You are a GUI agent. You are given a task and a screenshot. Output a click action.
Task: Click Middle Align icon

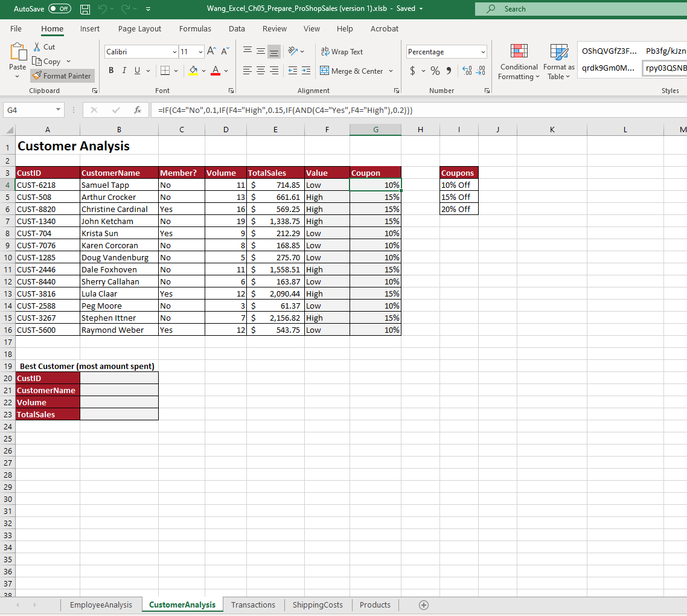261,51
